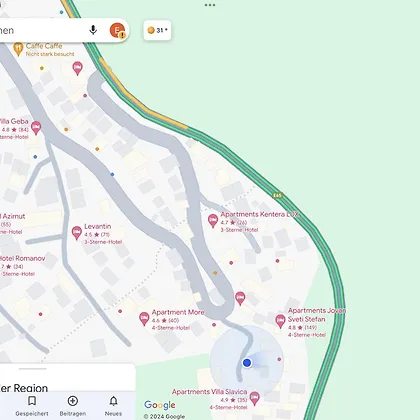Select the Levantin hotel marker

[77, 233]
